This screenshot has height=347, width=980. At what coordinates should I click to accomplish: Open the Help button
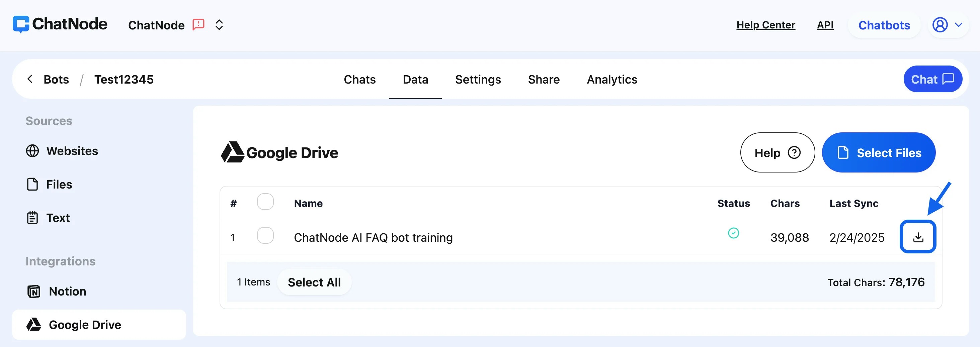click(x=777, y=152)
